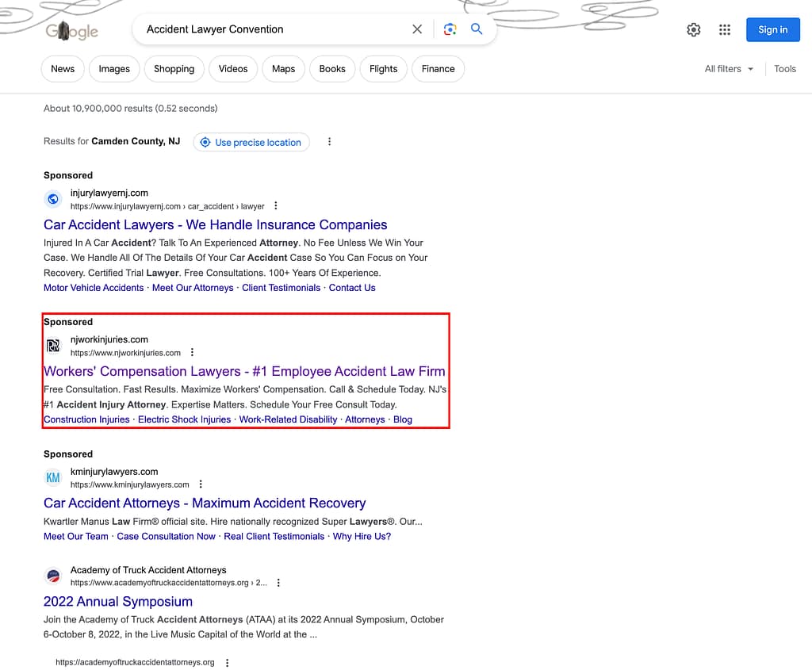Click Attorneys sitelink under njworkinjuries ad
This screenshot has height=670, width=812.
click(x=365, y=419)
